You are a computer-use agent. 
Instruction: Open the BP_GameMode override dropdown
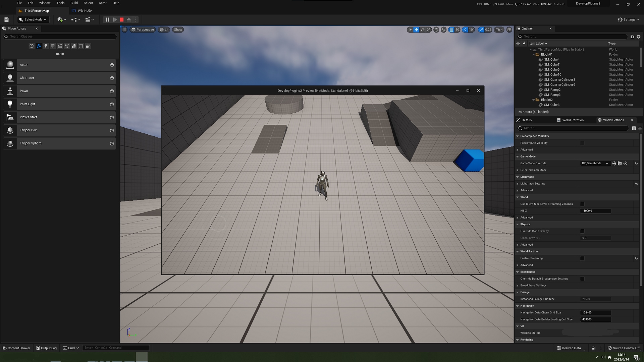[595, 164]
